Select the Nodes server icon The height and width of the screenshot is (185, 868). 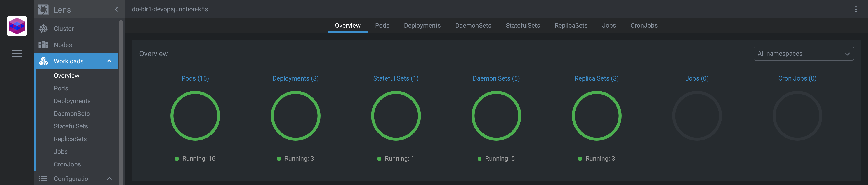43,45
